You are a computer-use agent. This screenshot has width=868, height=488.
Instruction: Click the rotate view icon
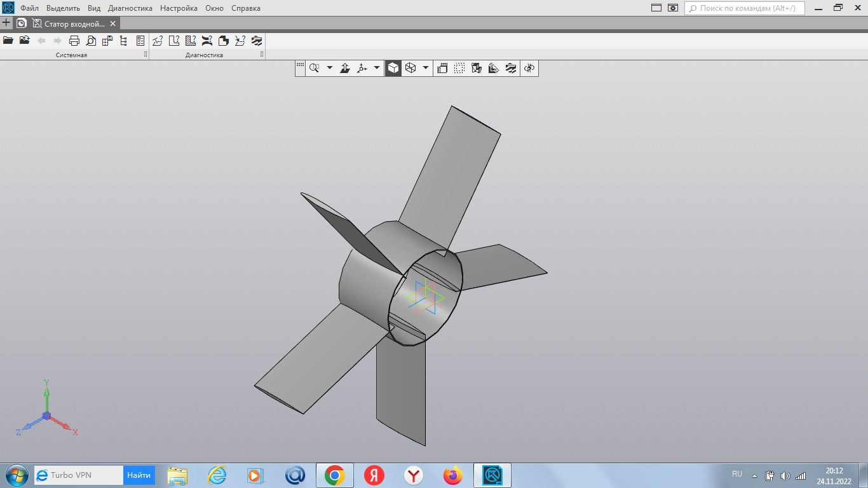coord(529,68)
